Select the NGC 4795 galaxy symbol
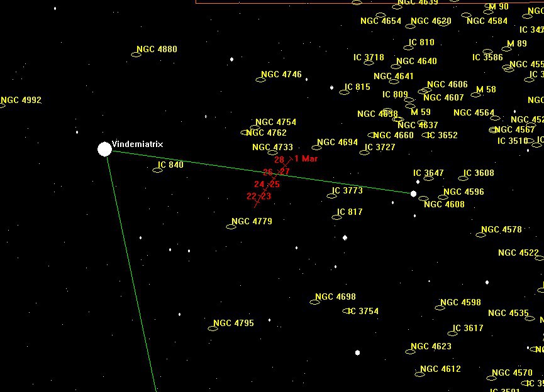Image resolution: width=544 pixels, height=392 pixels. (x=213, y=328)
